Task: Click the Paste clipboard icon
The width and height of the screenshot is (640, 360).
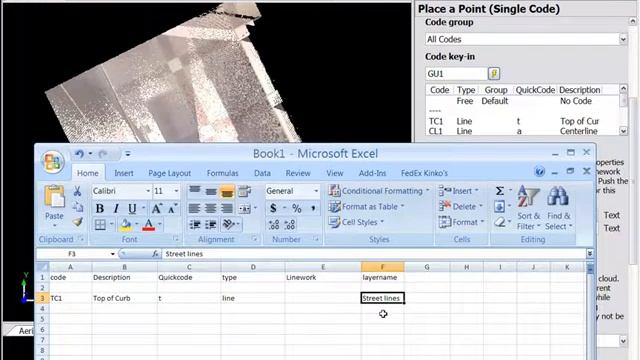Action: coord(54,197)
